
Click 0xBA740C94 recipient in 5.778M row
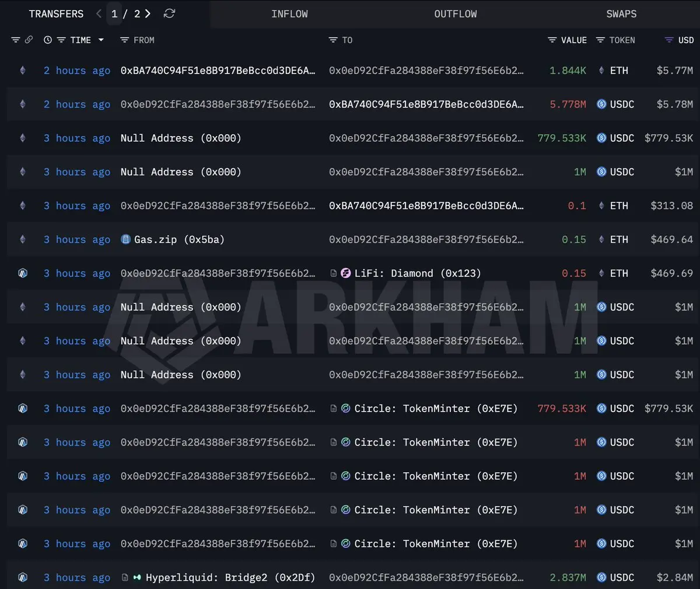426,104
